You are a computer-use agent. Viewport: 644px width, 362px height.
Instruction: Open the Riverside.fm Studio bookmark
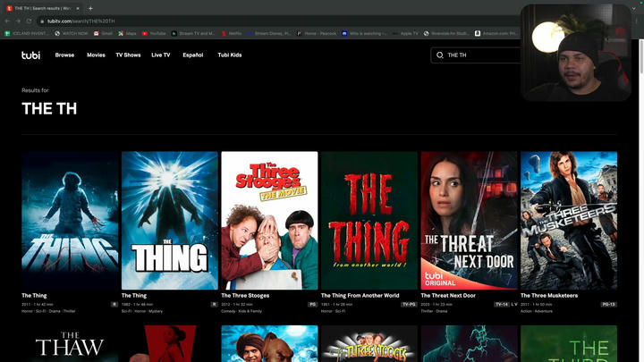[447, 33]
